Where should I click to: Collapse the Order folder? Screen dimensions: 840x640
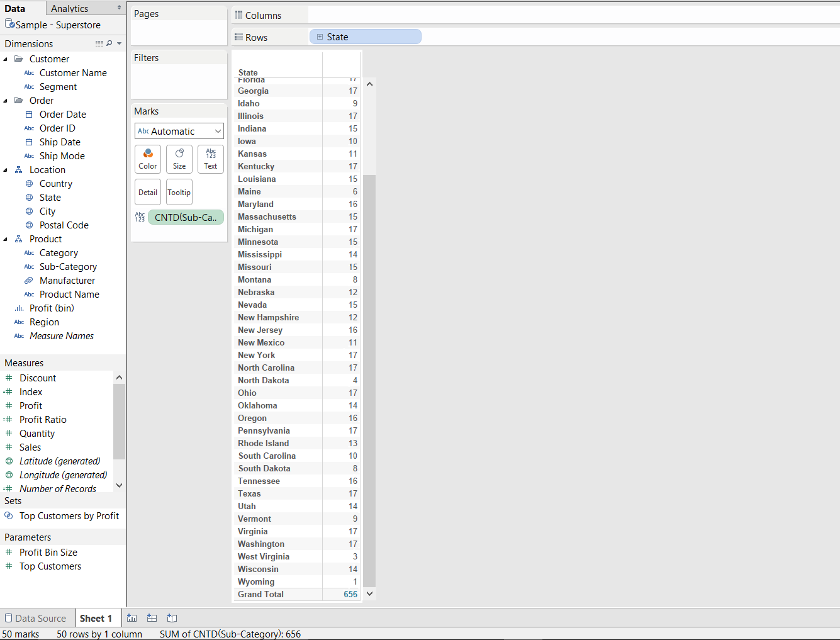click(x=6, y=101)
